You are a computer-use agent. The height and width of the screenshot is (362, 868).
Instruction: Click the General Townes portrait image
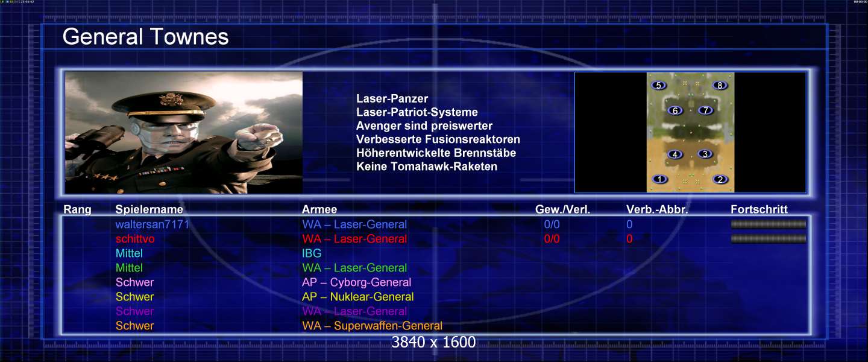tap(184, 133)
